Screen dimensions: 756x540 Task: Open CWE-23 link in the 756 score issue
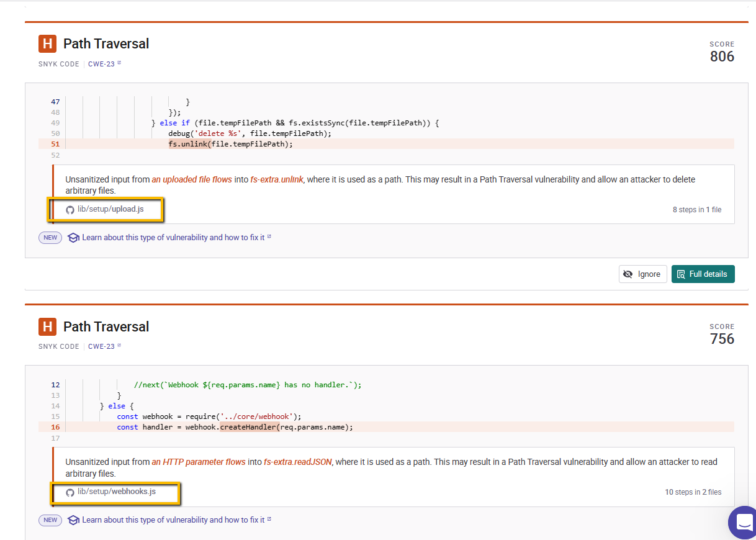click(104, 346)
